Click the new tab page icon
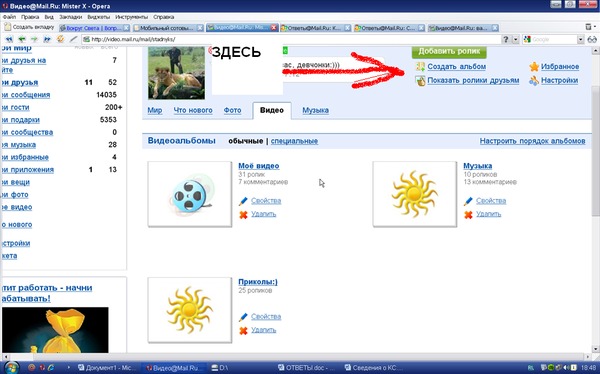 coord(7,27)
